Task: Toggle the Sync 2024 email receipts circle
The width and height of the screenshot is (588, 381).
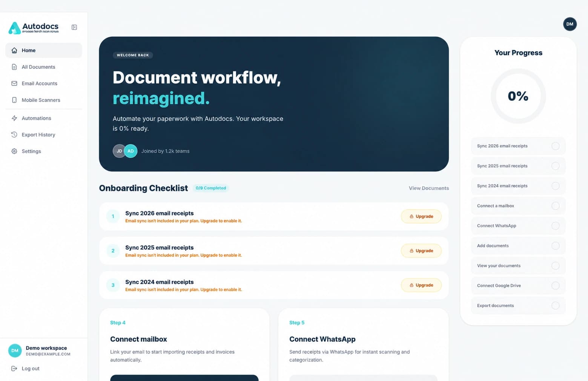Action: pyautogui.click(x=556, y=186)
